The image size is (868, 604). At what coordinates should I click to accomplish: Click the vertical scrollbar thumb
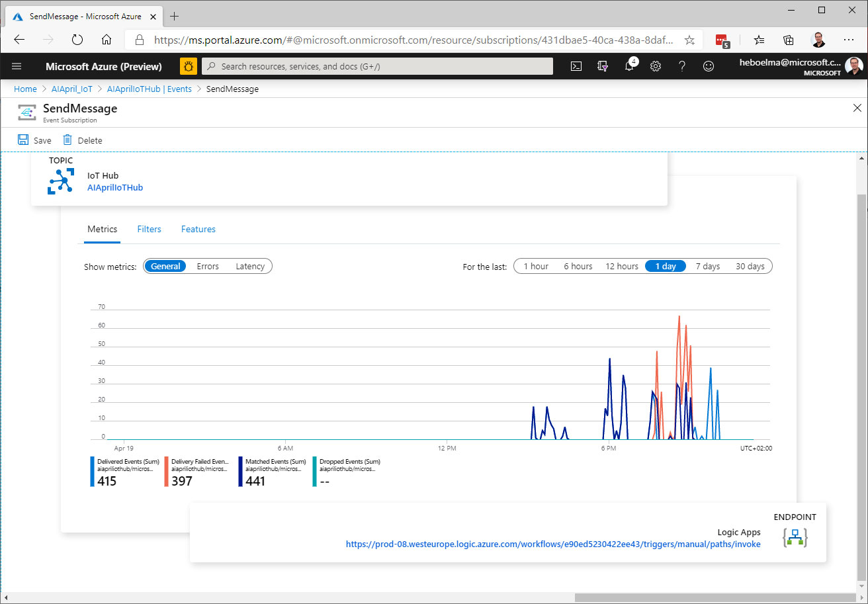[862, 388]
